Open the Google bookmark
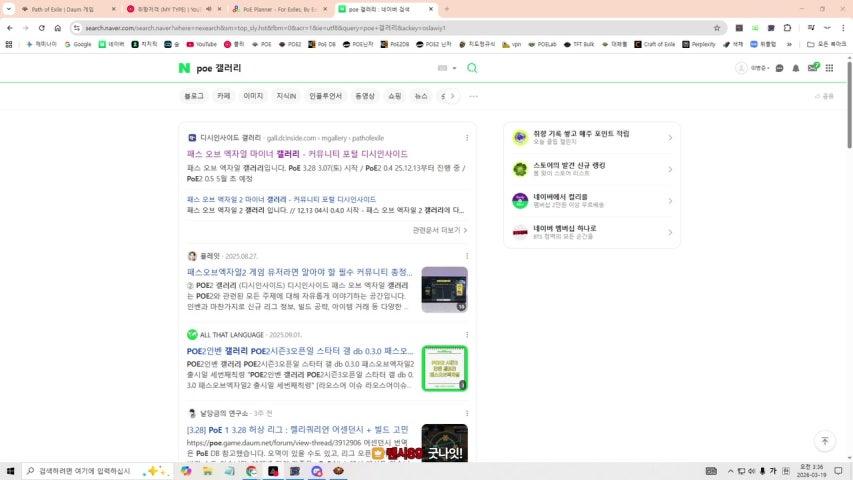The image size is (853, 480). coord(78,44)
